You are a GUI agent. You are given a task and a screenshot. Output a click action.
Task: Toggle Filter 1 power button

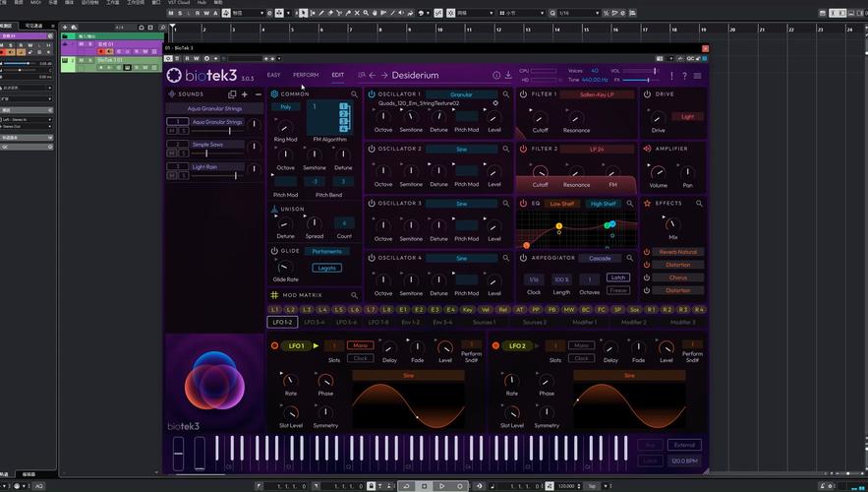[523, 94]
